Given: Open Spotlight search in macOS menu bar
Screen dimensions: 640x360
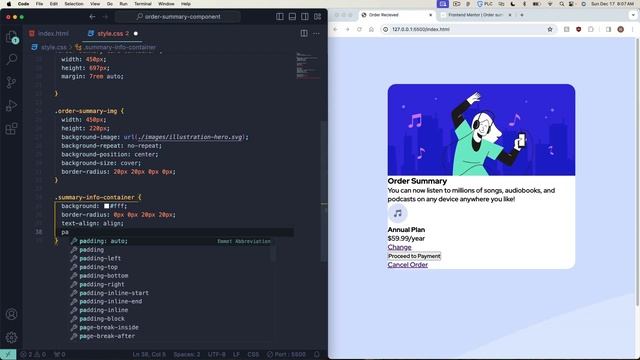Looking at the screenshot, I should [x=561, y=4].
